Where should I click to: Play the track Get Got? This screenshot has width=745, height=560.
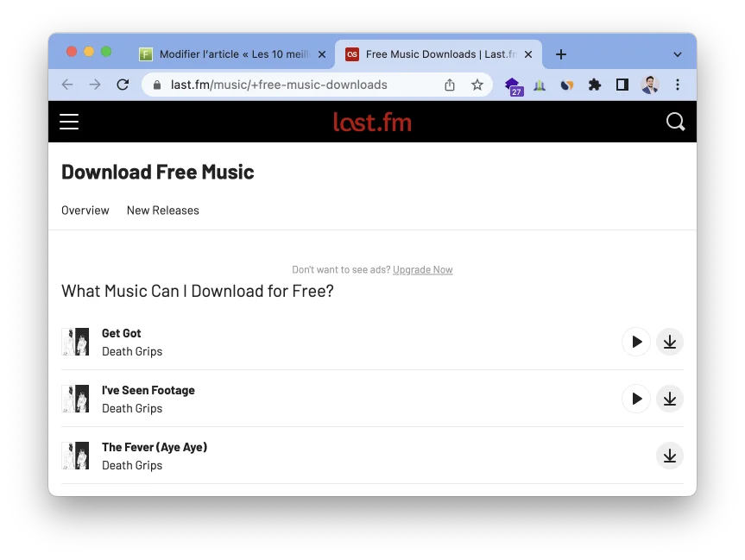[636, 342]
